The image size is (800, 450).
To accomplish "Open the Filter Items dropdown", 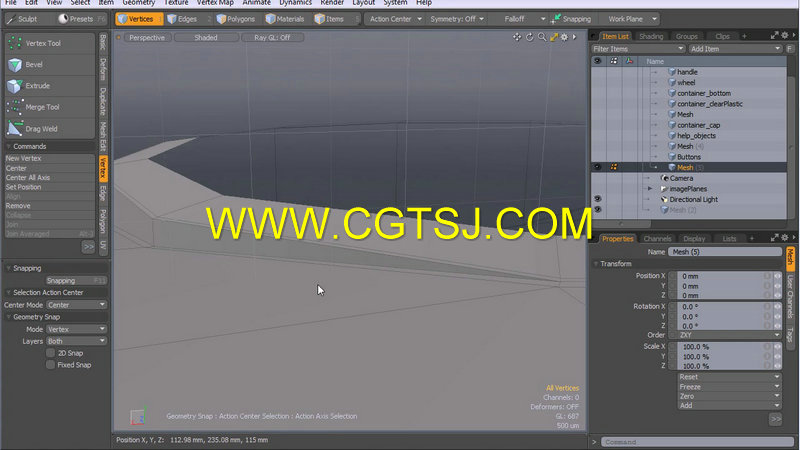I will [638, 48].
